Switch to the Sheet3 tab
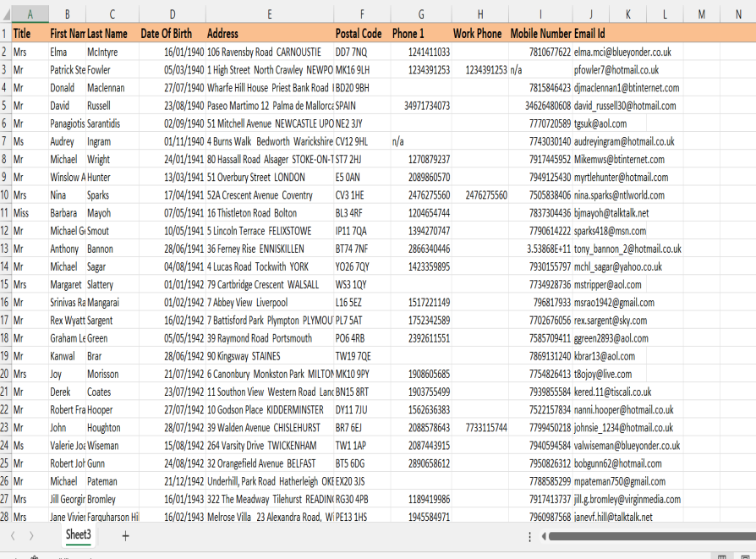756x559 pixels. pos(78,534)
